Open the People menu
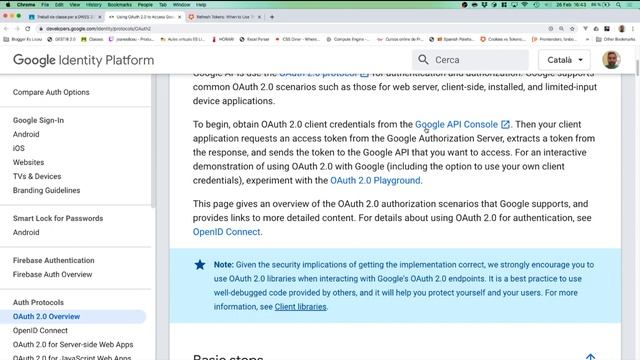 coord(145,5)
